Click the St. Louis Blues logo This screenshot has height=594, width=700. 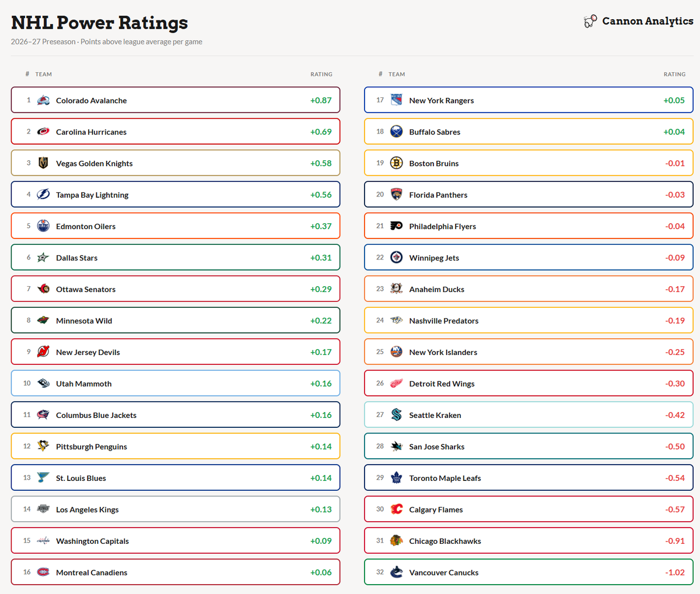coord(43,478)
